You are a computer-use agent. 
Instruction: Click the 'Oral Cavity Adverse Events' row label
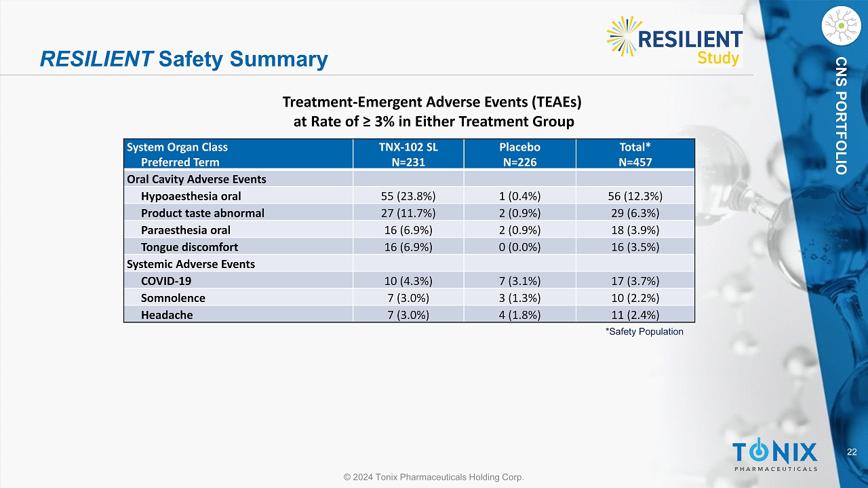pyautogui.click(x=197, y=179)
